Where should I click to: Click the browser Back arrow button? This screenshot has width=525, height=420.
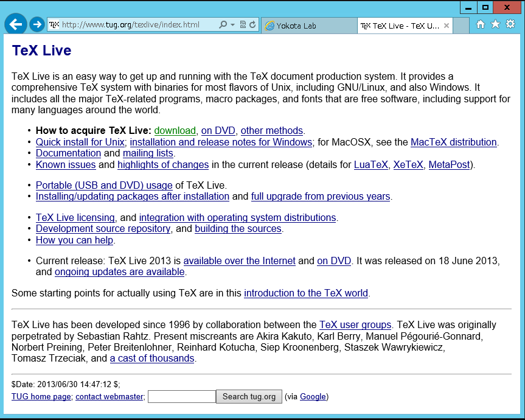pos(15,24)
